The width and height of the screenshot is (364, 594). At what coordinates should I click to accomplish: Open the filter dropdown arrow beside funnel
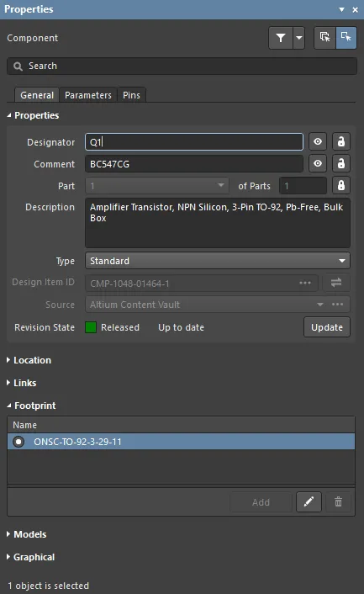[x=299, y=38]
